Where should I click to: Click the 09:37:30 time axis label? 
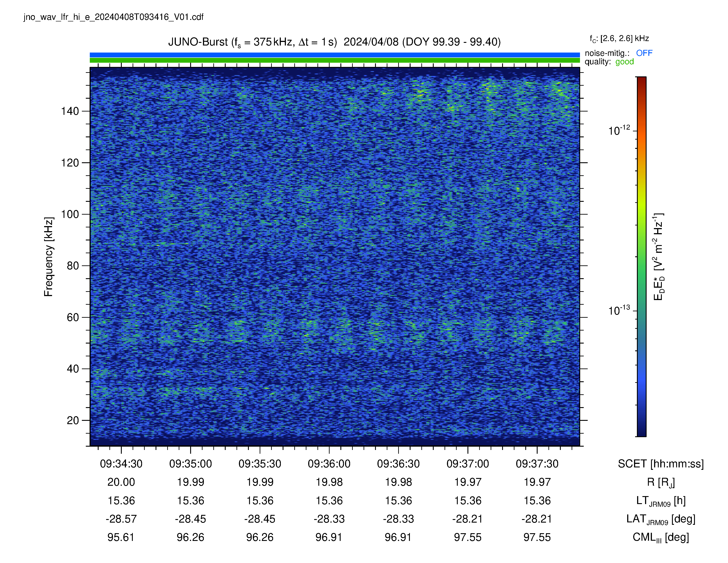[537, 464]
